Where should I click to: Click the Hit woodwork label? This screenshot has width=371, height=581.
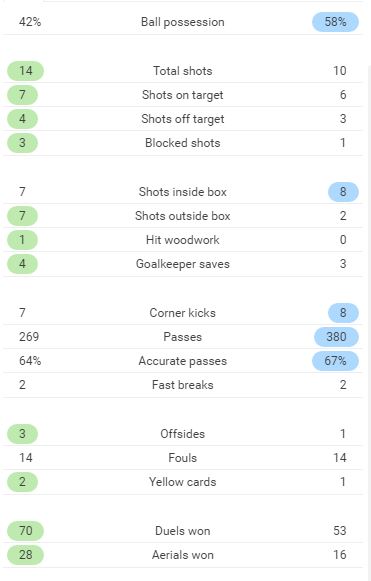coord(183,240)
